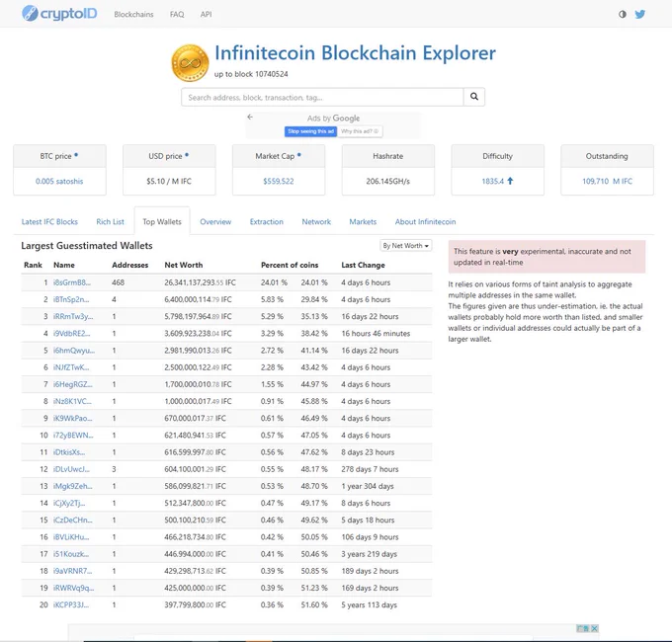Click the ad back arrow icon
The width and height of the screenshot is (672, 642).
click(250, 117)
